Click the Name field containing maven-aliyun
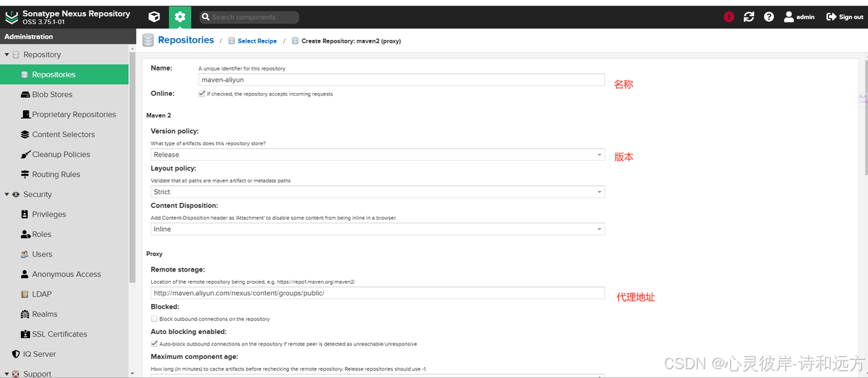 click(x=401, y=79)
